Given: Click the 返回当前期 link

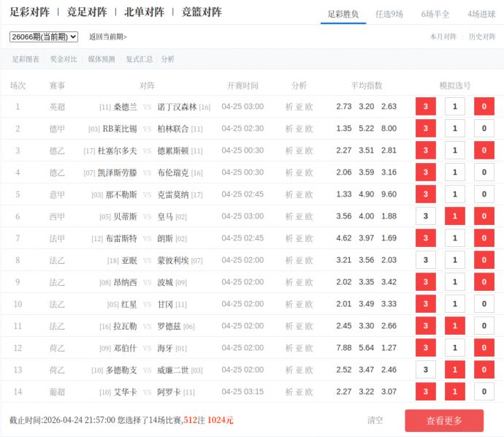Looking at the screenshot, I should (107, 37).
